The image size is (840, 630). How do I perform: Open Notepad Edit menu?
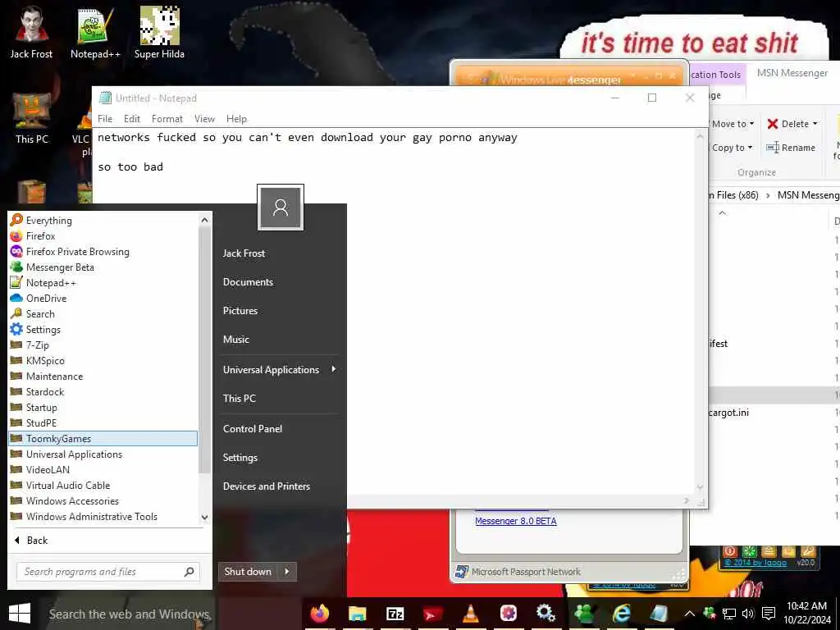[x=132, y=118]
